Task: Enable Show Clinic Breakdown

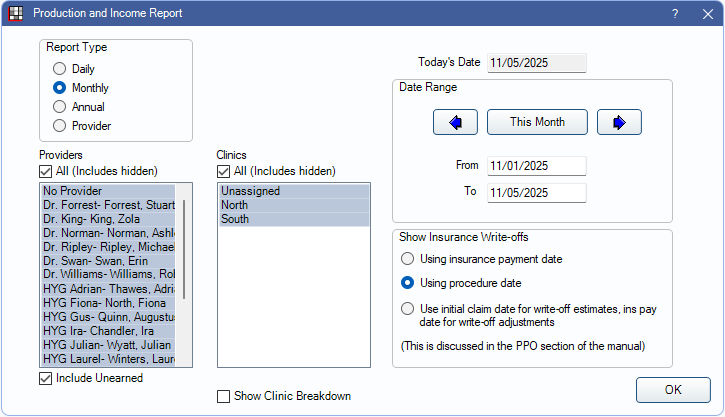Action: 224,396
